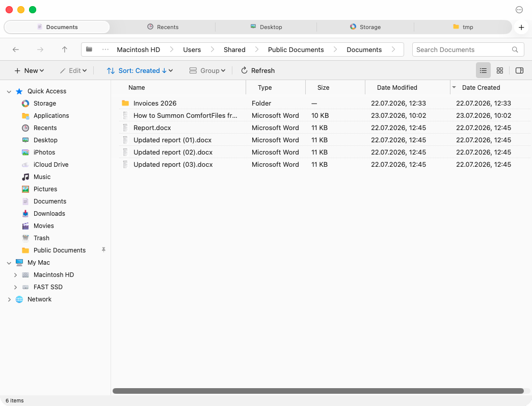Open Storage in Quick Access
This screenshot has width=532, height=406.
[x=44, y=103]
